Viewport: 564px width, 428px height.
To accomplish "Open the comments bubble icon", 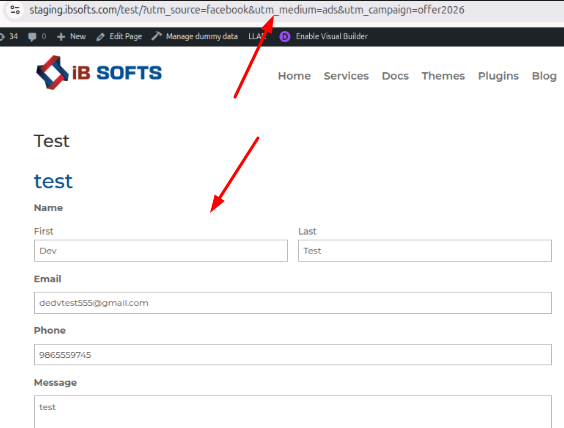I will point(32,37).
